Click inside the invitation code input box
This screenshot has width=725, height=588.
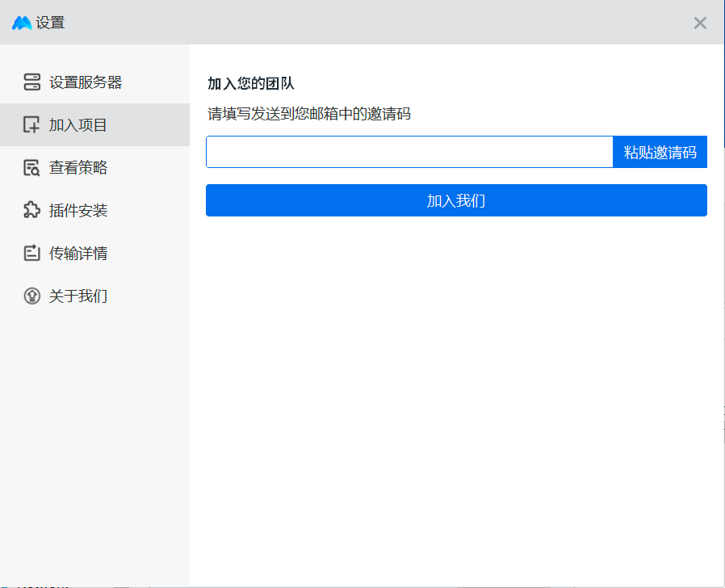point(408,151)
